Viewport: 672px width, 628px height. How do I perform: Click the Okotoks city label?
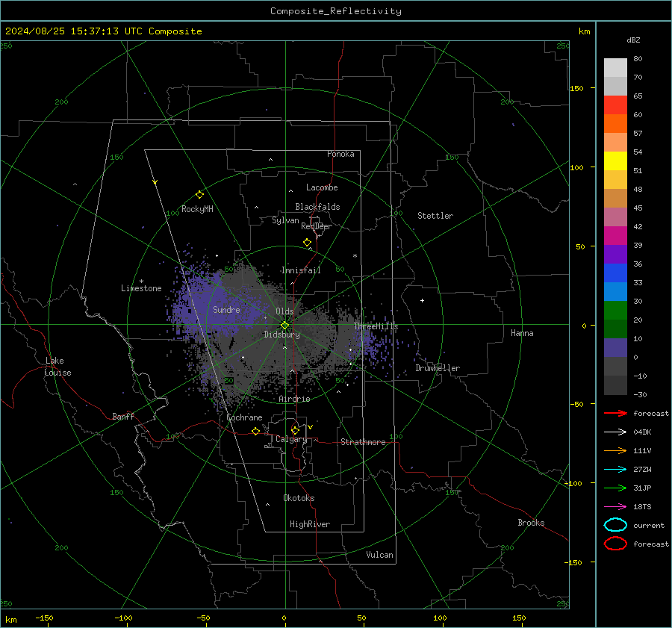(x=299, y=498)
